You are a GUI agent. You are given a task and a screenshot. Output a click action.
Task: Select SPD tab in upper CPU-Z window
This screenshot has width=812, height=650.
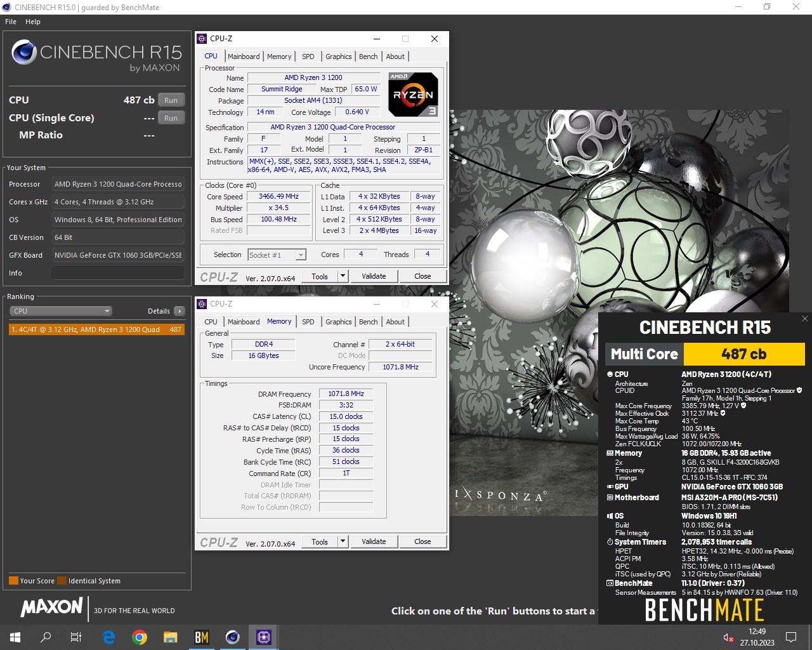[308, 56]
